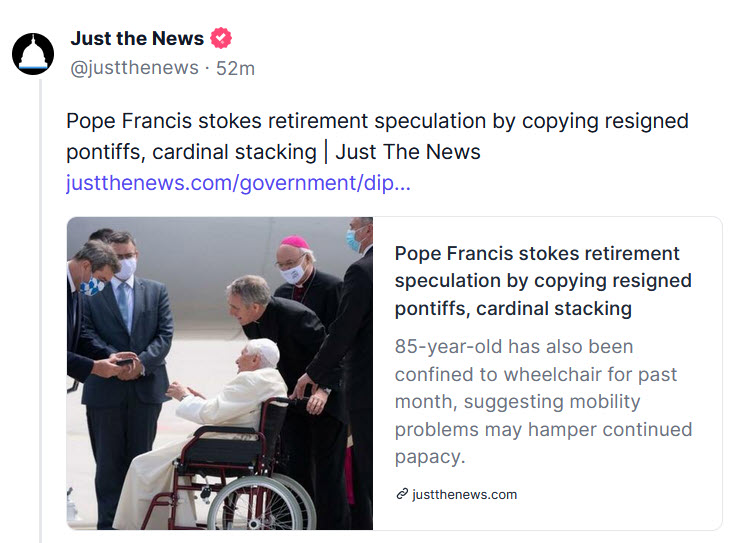Click the gray card description starting '85-year-old'
Viewport: 733px width, 543px height.
click(542, 401)
